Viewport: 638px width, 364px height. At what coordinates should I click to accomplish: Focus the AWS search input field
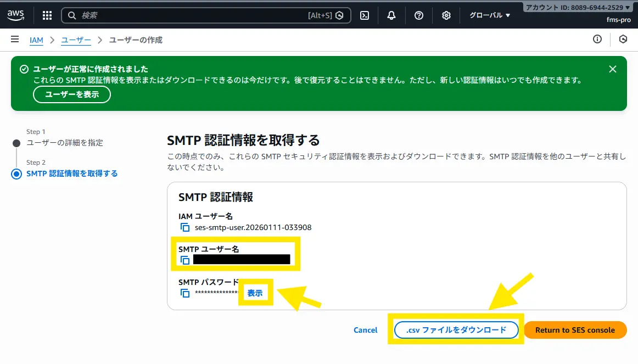[192, 15]
